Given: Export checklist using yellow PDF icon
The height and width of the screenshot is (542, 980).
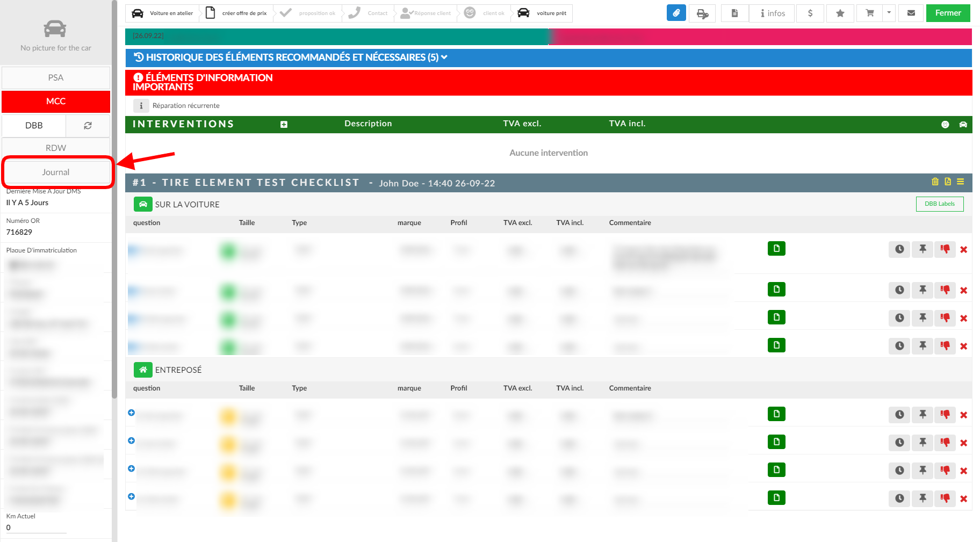Looking at the screenshot, I should (948, 182).
